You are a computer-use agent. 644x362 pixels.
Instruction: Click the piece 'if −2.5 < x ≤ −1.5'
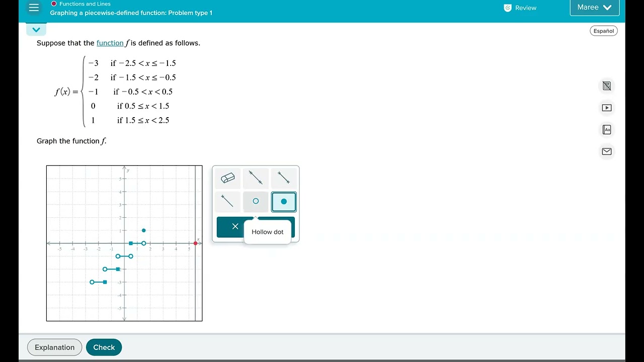point(143,63)
